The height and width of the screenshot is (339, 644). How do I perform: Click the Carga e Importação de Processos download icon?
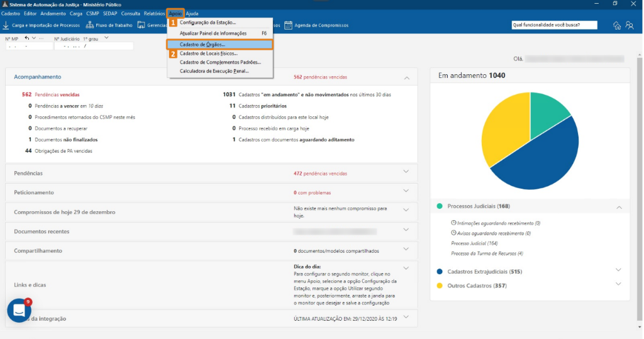(6, 26)
